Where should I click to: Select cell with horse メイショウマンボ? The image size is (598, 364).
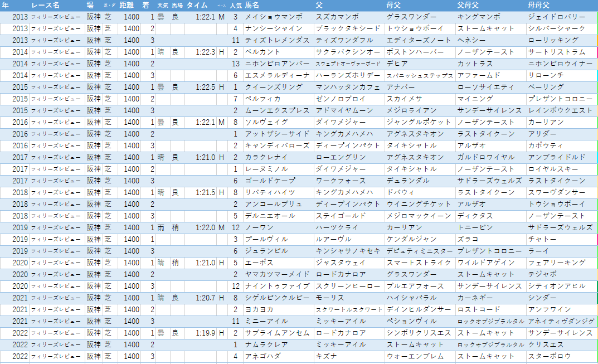click(279, 17)
